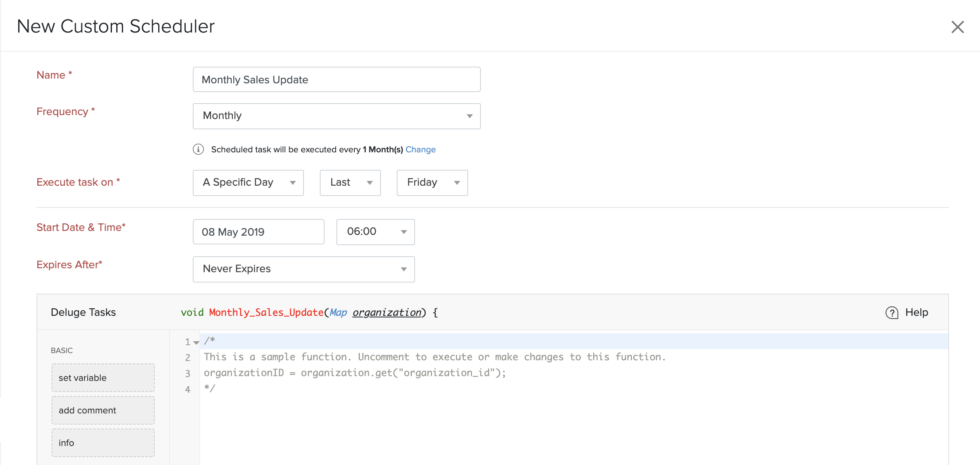Click line number 2 in the editor gutter
The image size is (980, 465).
188,357
